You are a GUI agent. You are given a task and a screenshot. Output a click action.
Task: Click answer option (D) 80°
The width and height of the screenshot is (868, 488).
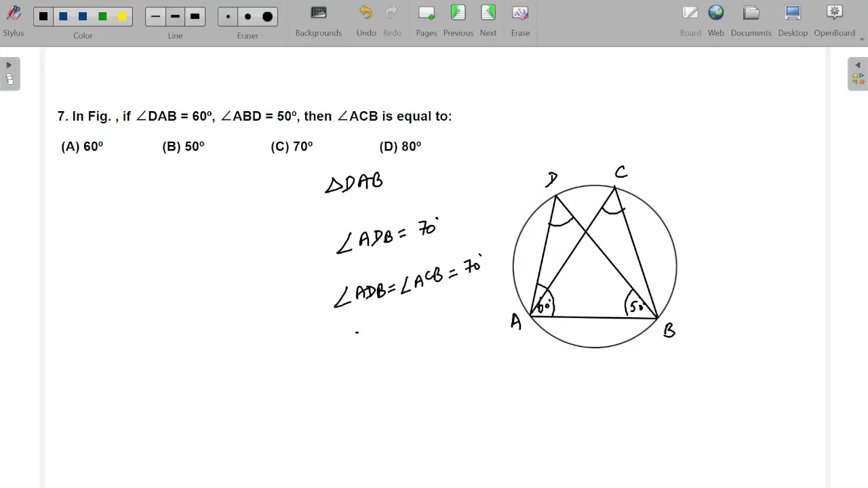[400, 146]
